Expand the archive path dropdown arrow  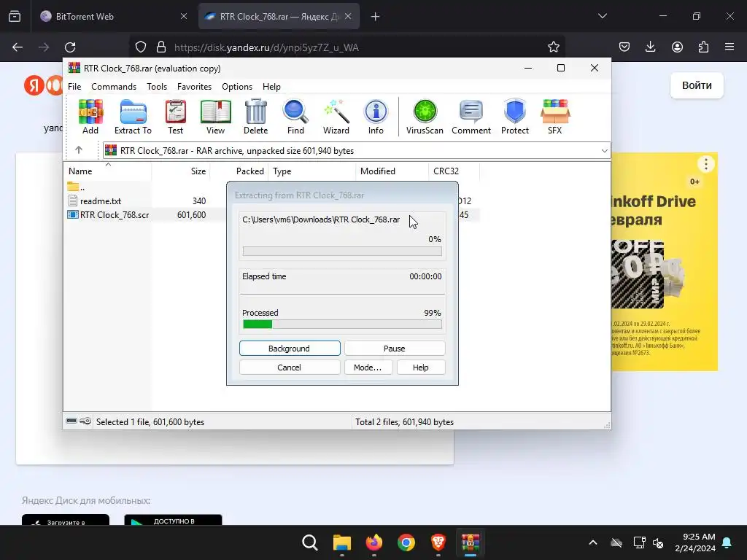[x=604, y=151]
